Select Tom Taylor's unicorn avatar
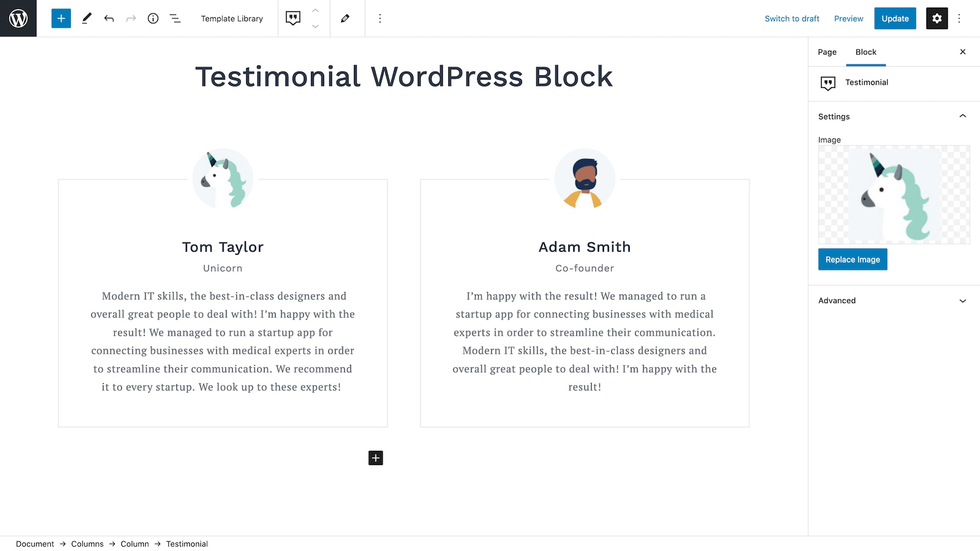 (223, 179)
